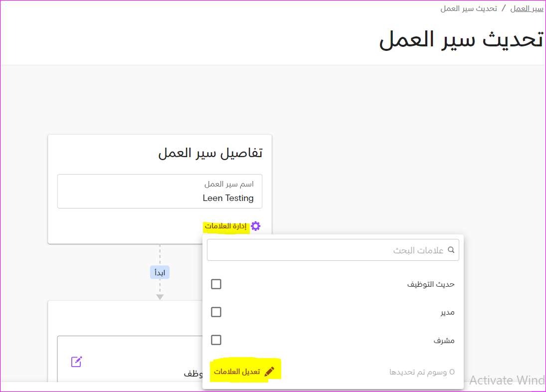Choose the مشرف option label in the list
Viewport: 546px width, 392px height.
click(x=444, y=341)
